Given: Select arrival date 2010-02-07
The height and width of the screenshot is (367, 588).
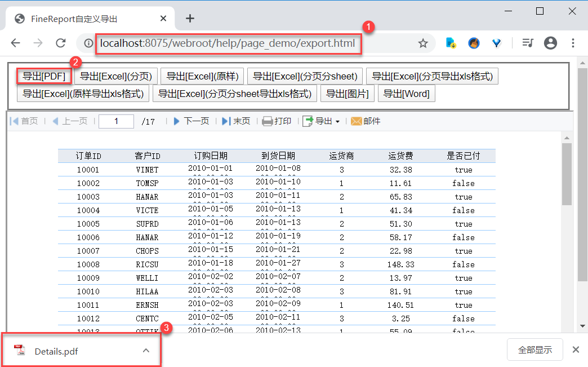Looking at the screenshot, I should (278, 276).
